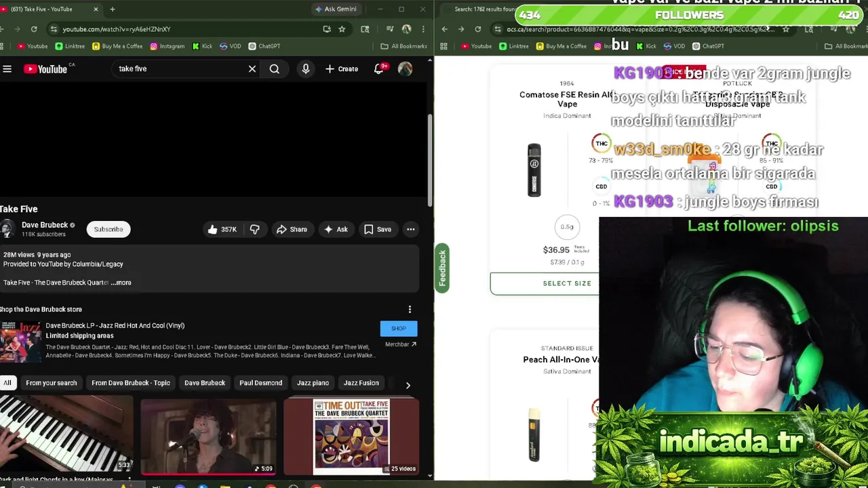Open Buy Me a Coffee bookmark, left browser
Viewport: 868px width, 488px height.
[117, 46]
